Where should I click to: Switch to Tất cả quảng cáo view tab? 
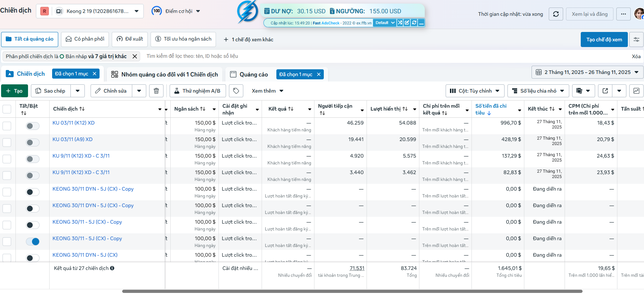tap(29, 39)
